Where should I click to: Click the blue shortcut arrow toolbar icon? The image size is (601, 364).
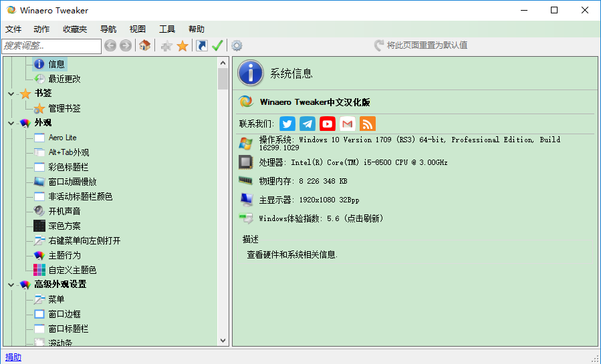[201, 45]
